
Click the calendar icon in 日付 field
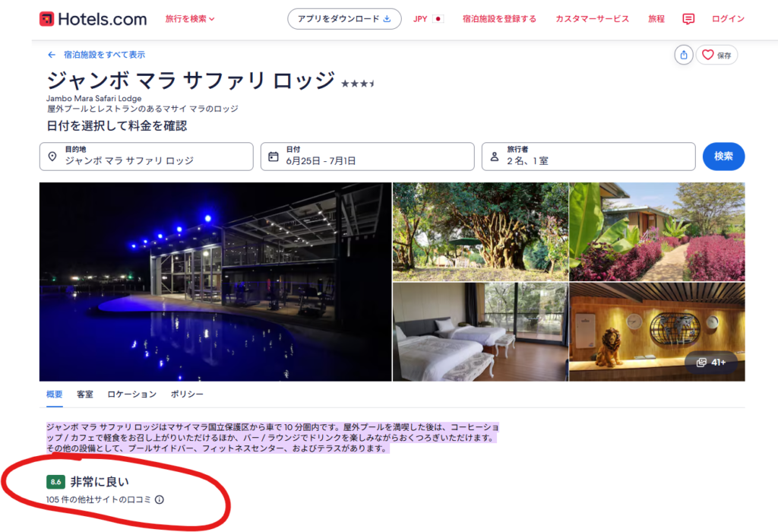[274, 157]
